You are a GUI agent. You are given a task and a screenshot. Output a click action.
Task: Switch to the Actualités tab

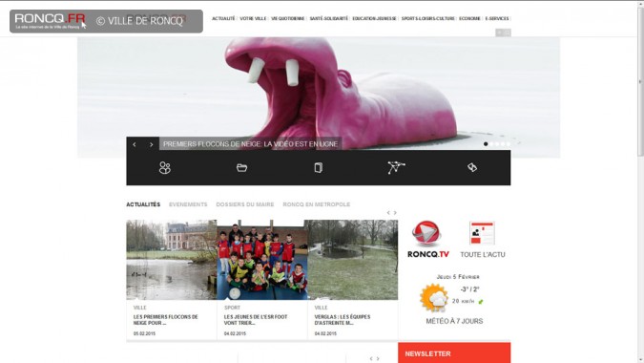pyautogui.click(x=143, y=204)
